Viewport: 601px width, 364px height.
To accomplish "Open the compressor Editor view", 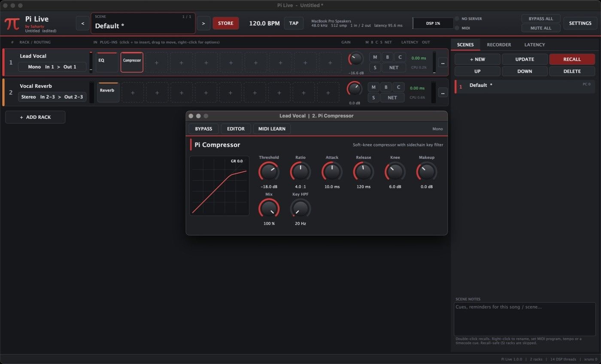I will pos(236,129).
